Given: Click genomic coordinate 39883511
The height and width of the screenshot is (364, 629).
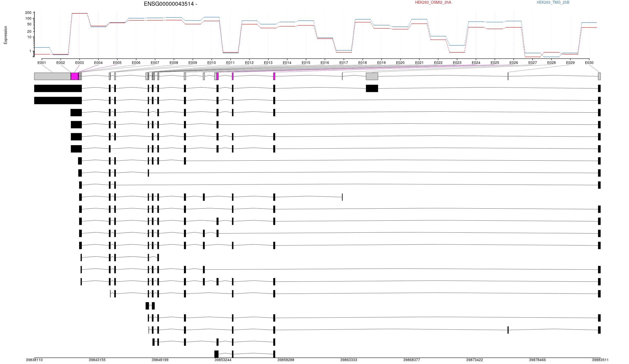Looking at the screenshot, I should coord(600,360).
